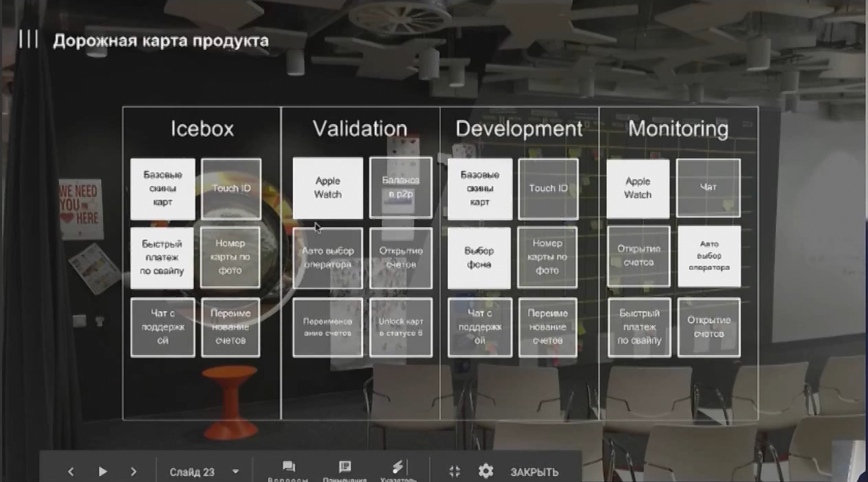This screenshot has height=482, width=868.
Task: Open presentation settings gear
Action: tap(486, 472)
